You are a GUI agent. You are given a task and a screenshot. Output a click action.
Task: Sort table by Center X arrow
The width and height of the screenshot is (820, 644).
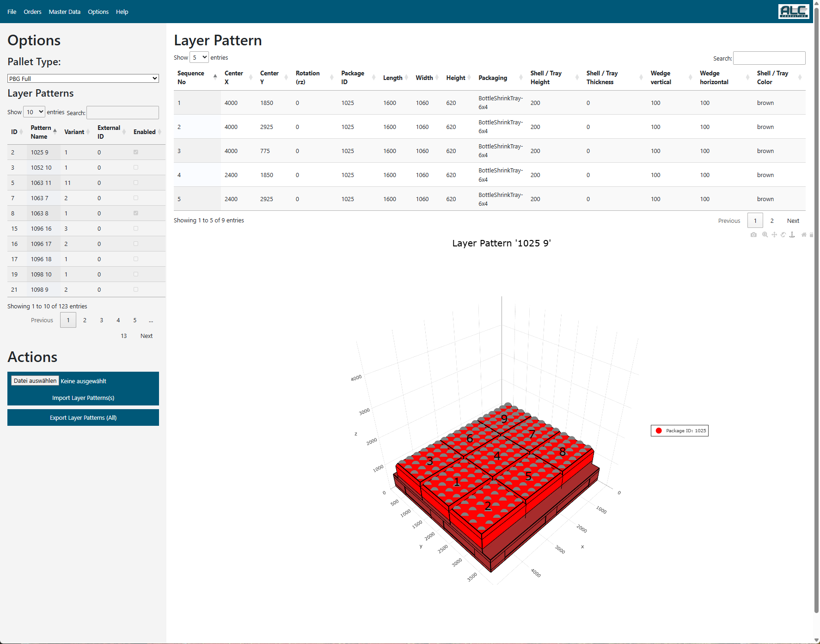[x=251, y=78]
